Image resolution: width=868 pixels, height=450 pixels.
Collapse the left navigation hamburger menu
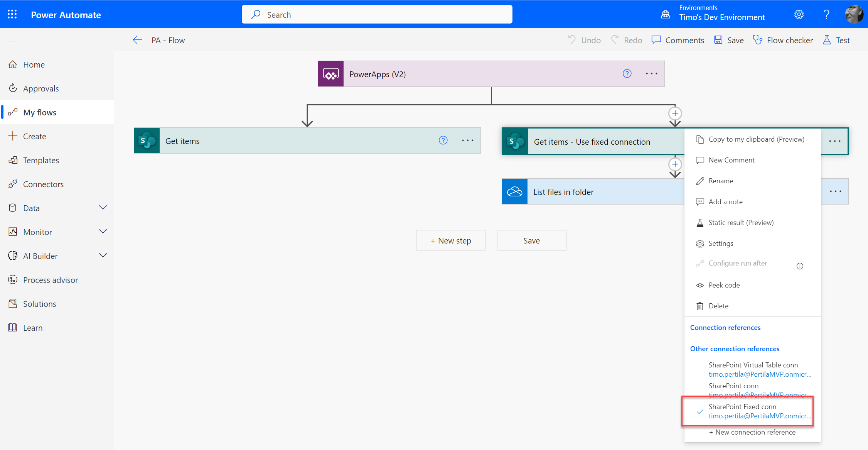pyautogui.click(x=12, y=40)
